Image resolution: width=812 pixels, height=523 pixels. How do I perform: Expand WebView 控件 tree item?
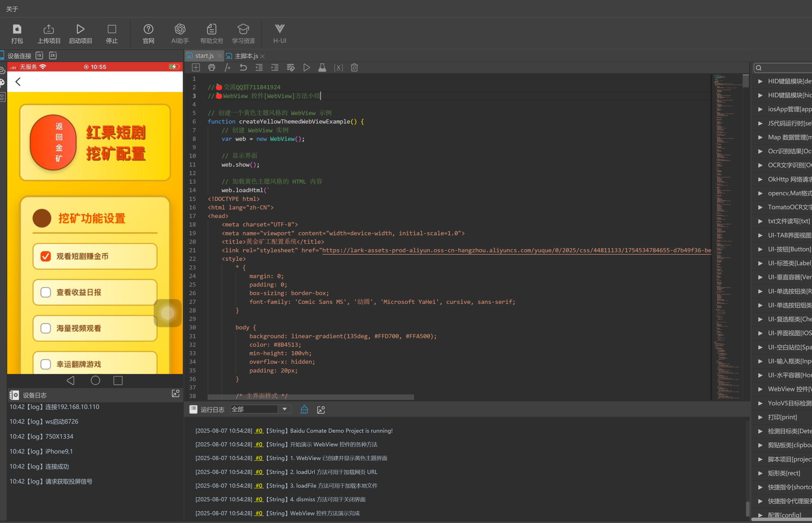pos(760,389)
